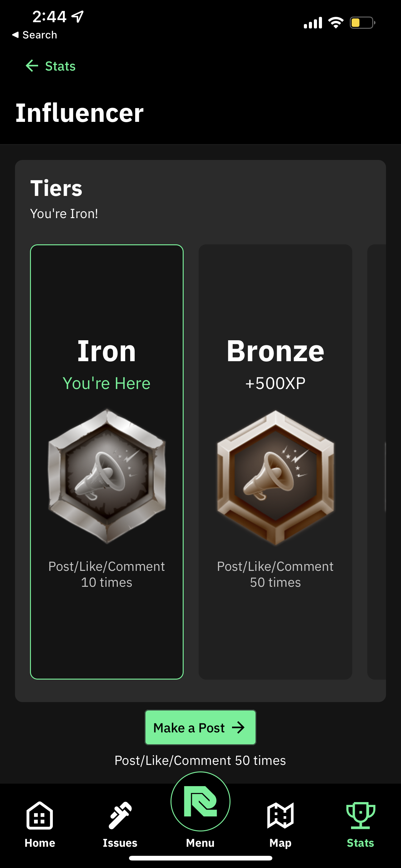Select the Iron tier card title
Image resolution: width=401 pixels, height=868 pixels.
click(107, 351)
